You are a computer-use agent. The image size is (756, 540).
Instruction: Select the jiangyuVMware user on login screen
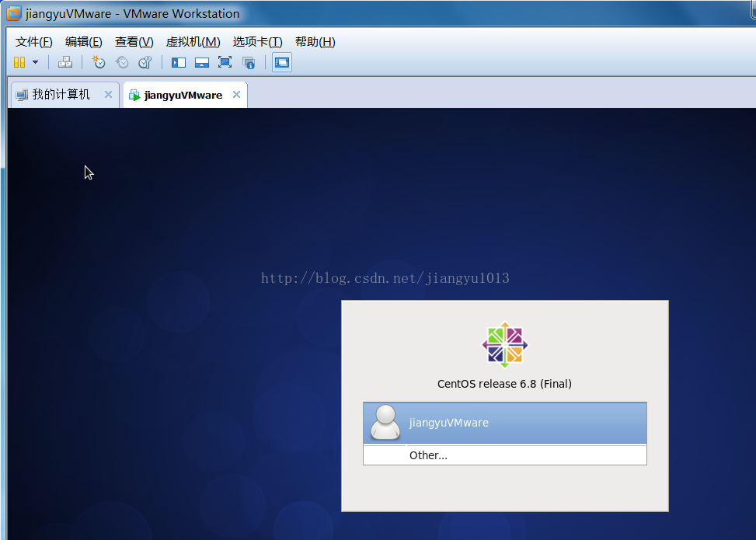click(505, 423)
